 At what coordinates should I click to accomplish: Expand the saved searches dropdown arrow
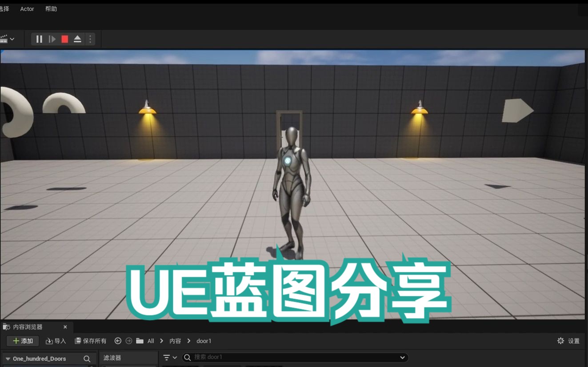(402, 357)
